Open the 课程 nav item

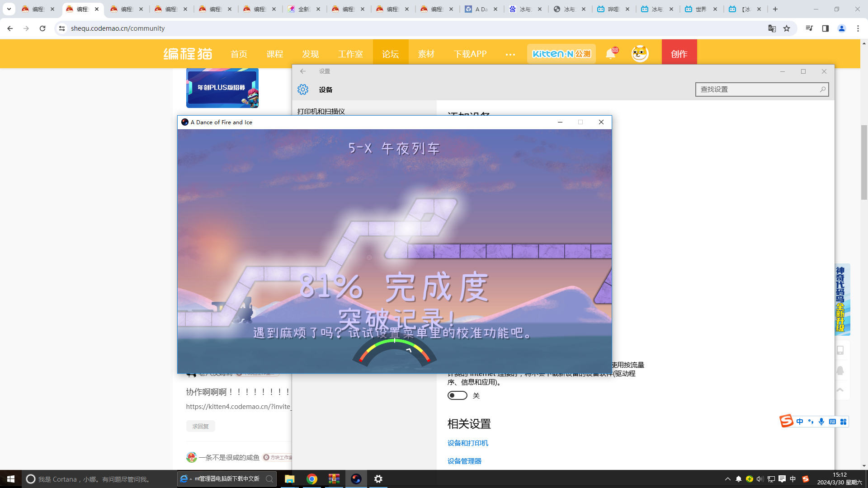point(274,54)
